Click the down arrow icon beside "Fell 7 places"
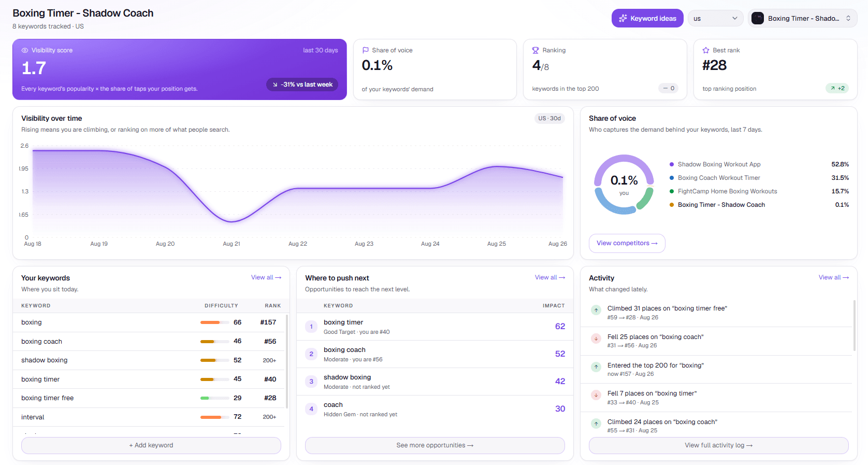The image size is (868, 465). coord(596,395)
